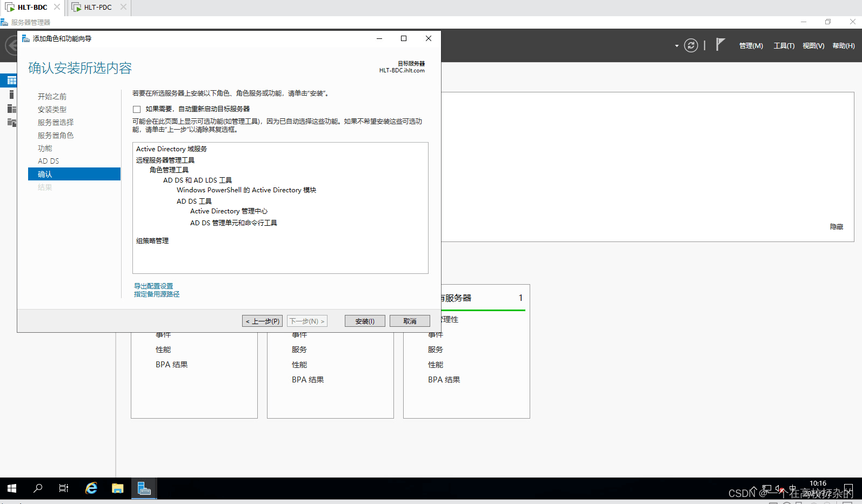Open the Windows Start menu

point(12,488)
